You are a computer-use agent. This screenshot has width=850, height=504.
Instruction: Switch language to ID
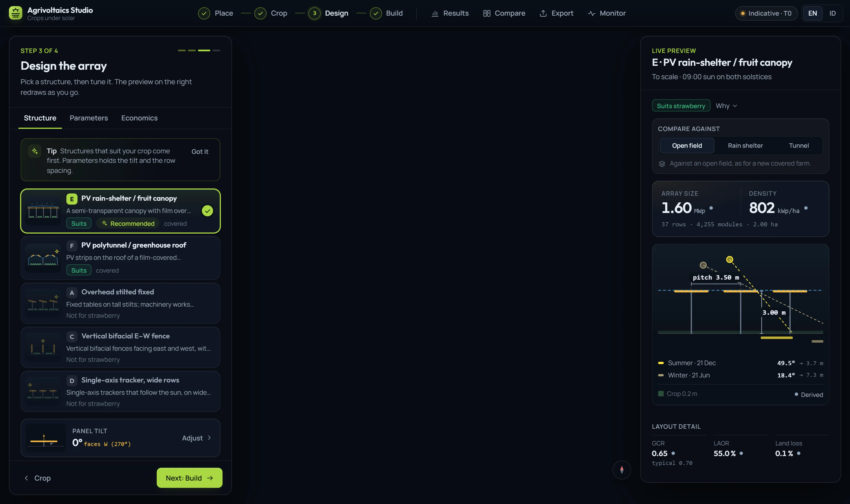coord(832,13)
